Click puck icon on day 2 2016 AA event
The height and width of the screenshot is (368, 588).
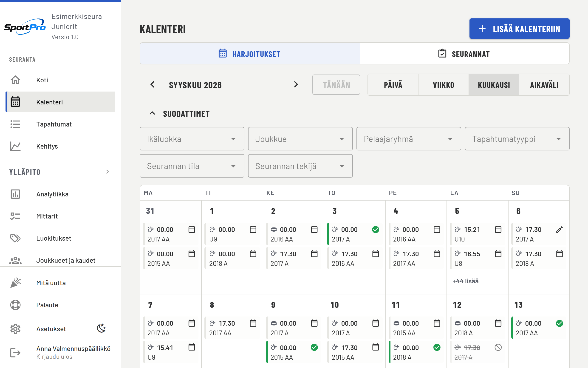coord(274,230)
